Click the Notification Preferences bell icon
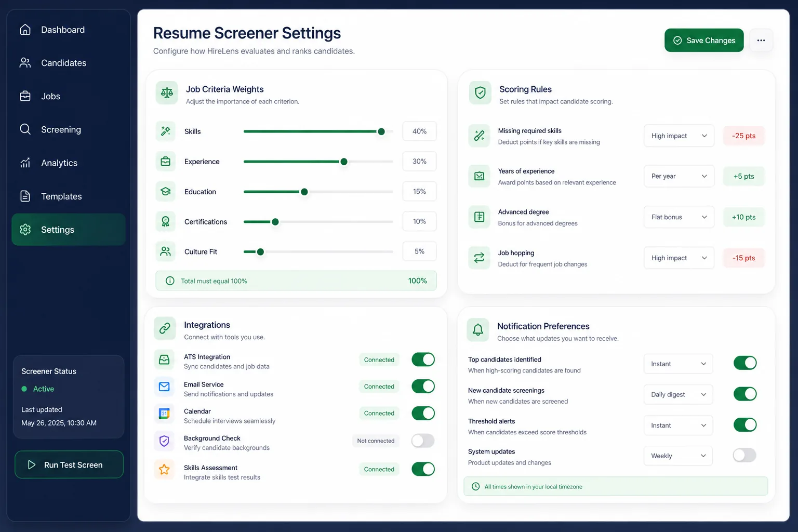The height and width of the screenshot is (532, 798). point(478,330)
